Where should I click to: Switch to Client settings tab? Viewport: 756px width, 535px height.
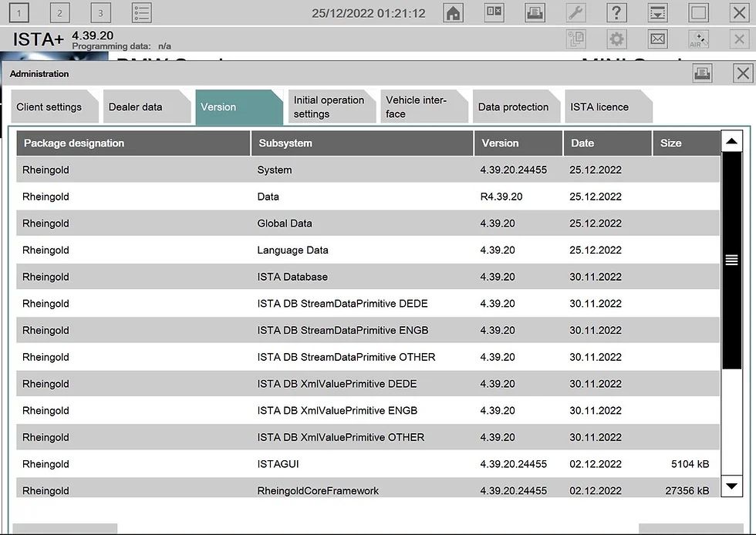55,107
